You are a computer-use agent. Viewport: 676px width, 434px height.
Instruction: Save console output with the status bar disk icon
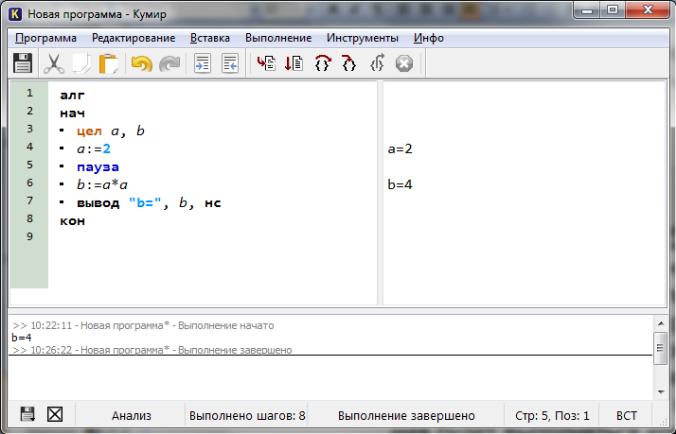pos(28,415)
